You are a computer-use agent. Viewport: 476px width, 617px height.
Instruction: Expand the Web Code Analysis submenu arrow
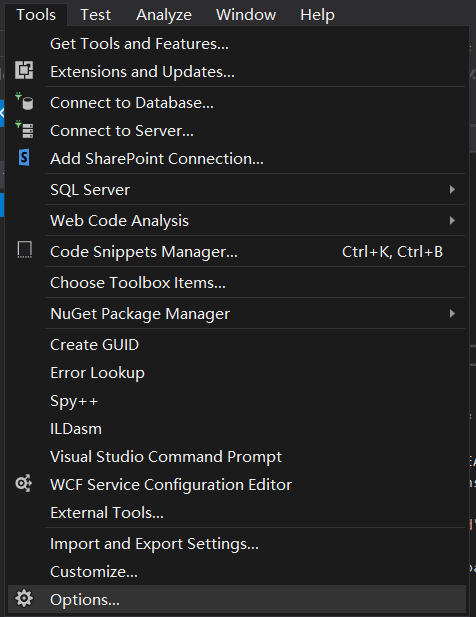pos(452,220)
